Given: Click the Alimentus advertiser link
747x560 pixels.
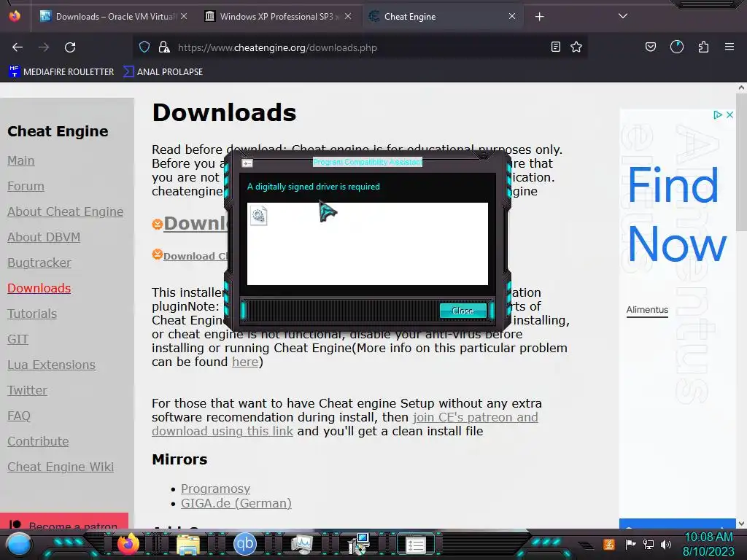Looking at the screenshot, I should coord(647,310).
